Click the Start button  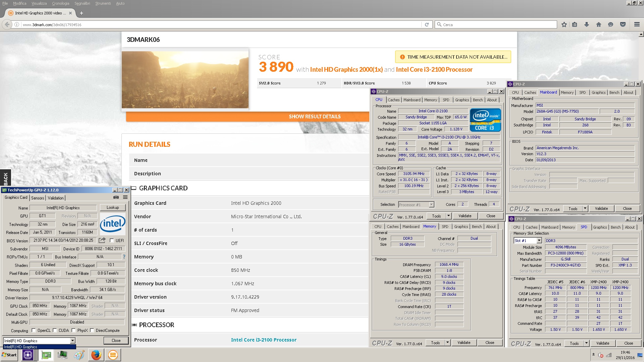click(x=9, y=355)
